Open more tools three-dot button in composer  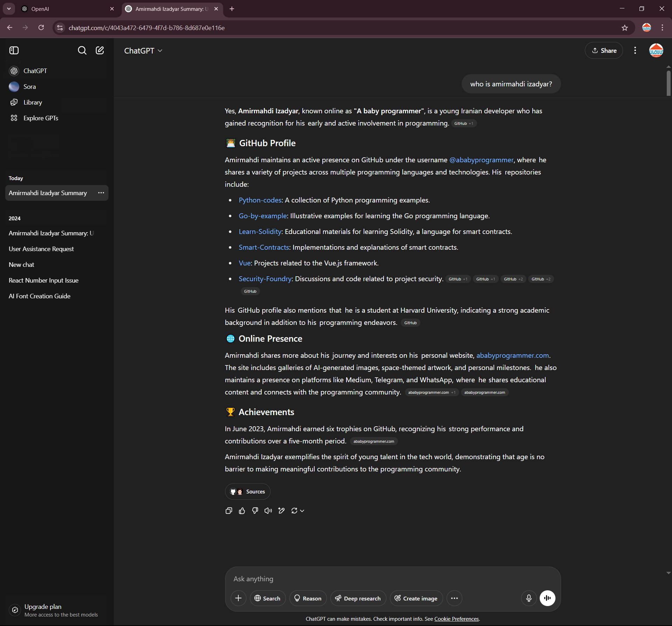[x=454, y=598]
